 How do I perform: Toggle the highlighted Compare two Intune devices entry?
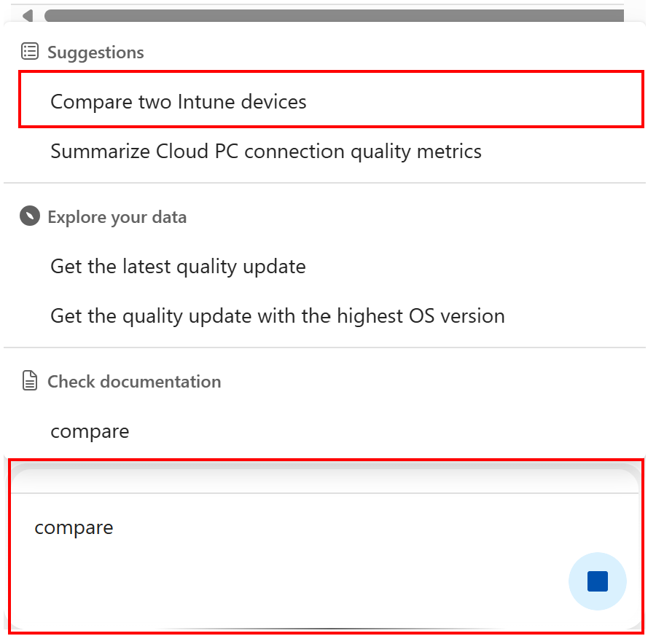tap(177, 101)
